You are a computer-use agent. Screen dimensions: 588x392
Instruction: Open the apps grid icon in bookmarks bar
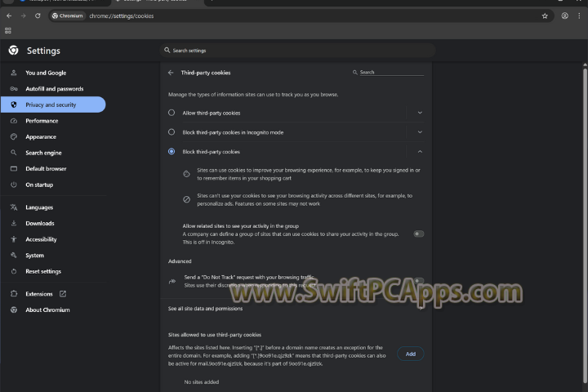click(8, 31)
